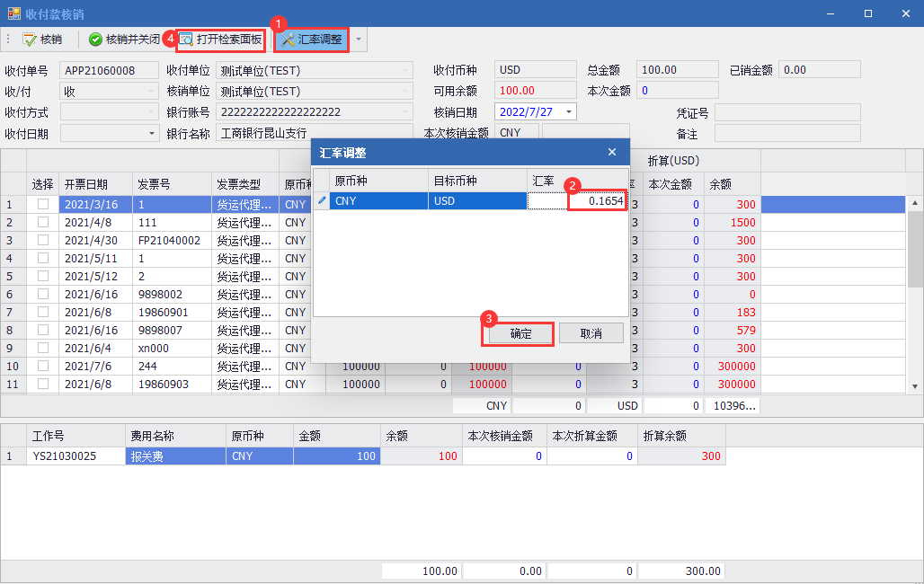Tick the checkbox for invoice dated 2021/3/16
This screenshot has width=924, height=584.
point(43,204)
